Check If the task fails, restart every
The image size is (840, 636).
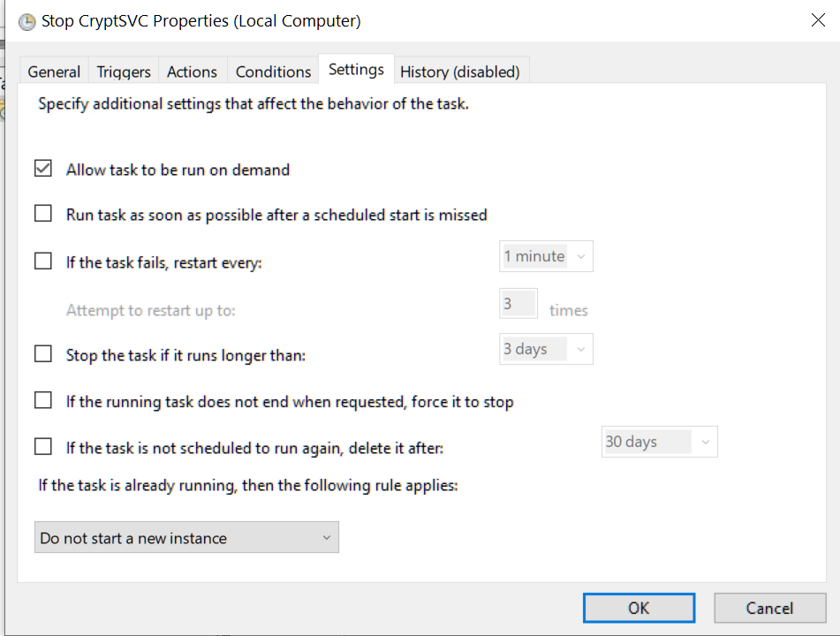pyautogui.click(x=43, y=261)
